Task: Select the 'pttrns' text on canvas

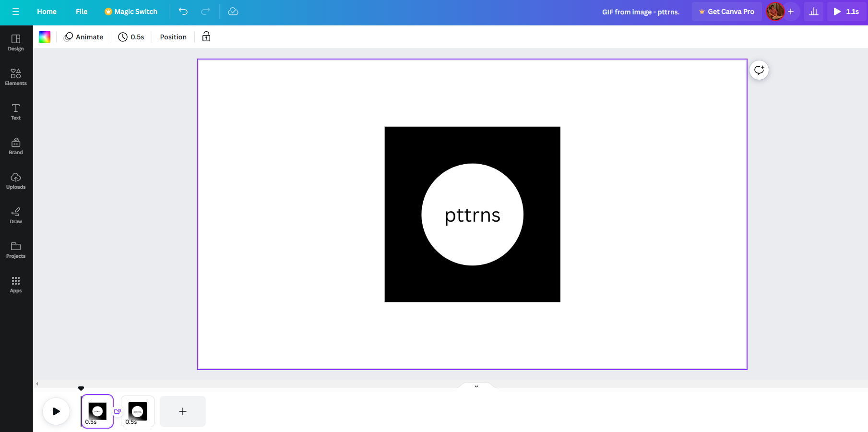Action: [x=472, y=215]
